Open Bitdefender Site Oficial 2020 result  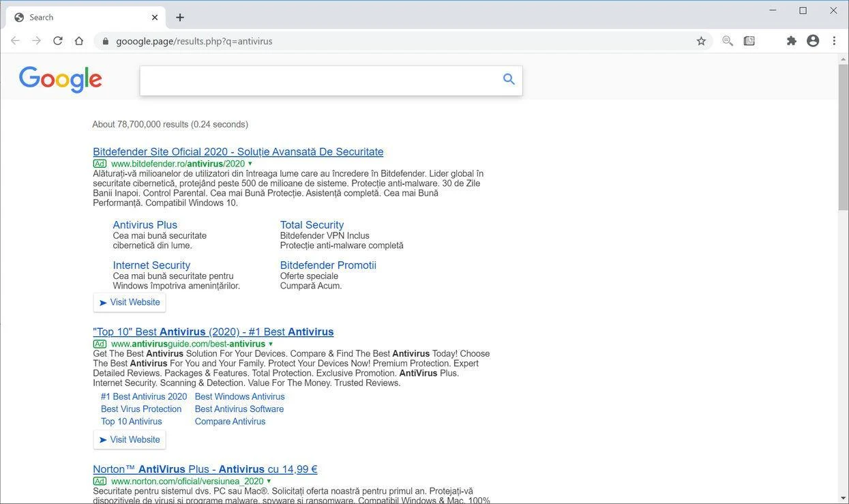[x=238, y=151]
